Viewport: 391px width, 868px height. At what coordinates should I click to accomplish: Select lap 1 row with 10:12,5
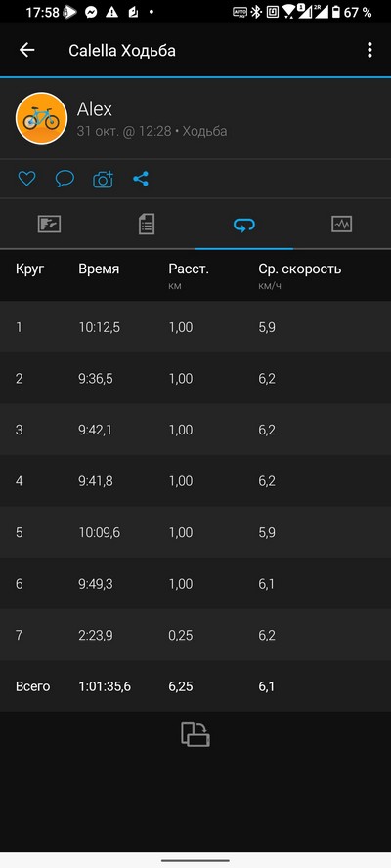pyautogui.click(x=195, y=327)
